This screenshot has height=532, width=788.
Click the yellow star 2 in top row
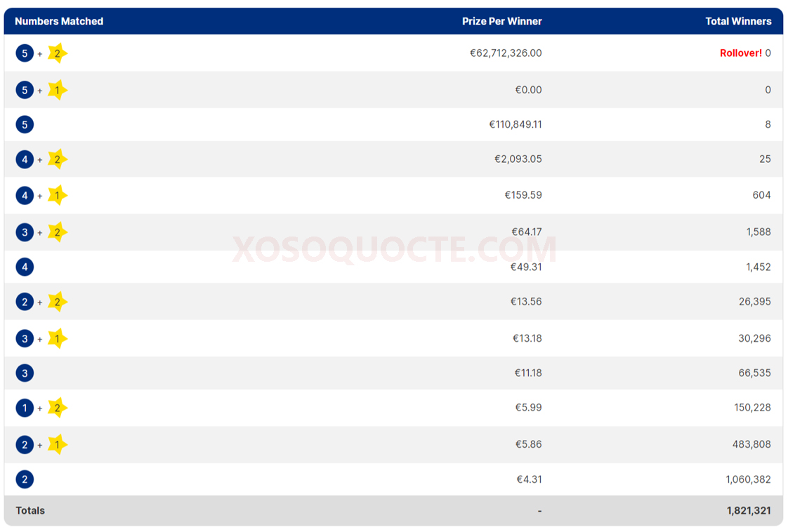pos(58,53)
